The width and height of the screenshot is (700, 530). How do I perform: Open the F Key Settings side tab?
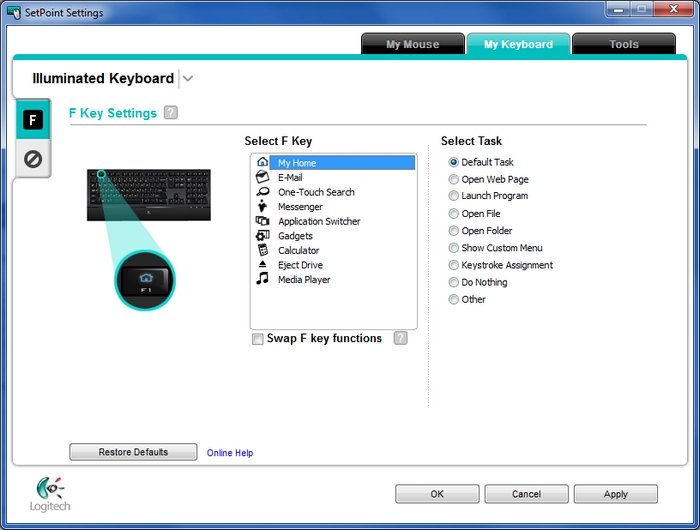33,120
